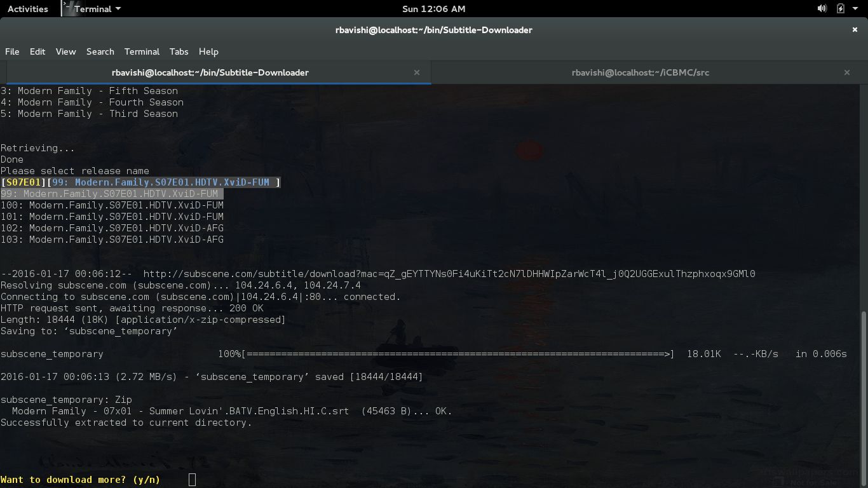Click the window title 'rbavishi@localhost:~/bin/Subtitle-Downloader'
The width and height of the screenshot is (868, 488).
pos(434,30)
